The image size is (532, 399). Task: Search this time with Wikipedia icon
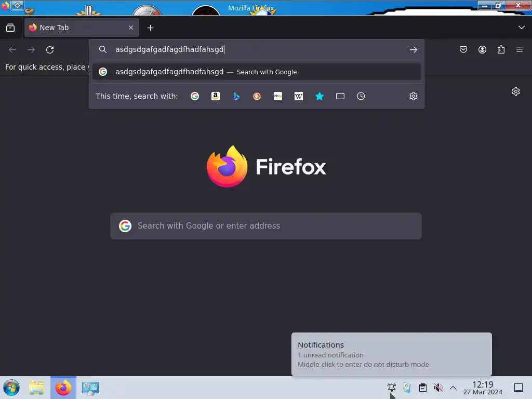[299, 96]
